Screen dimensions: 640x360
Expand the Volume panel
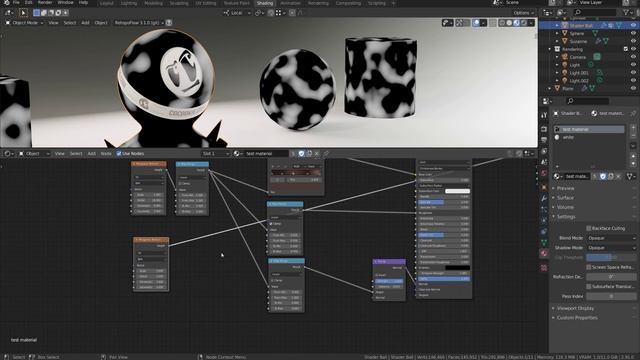(x=565, y=207)
